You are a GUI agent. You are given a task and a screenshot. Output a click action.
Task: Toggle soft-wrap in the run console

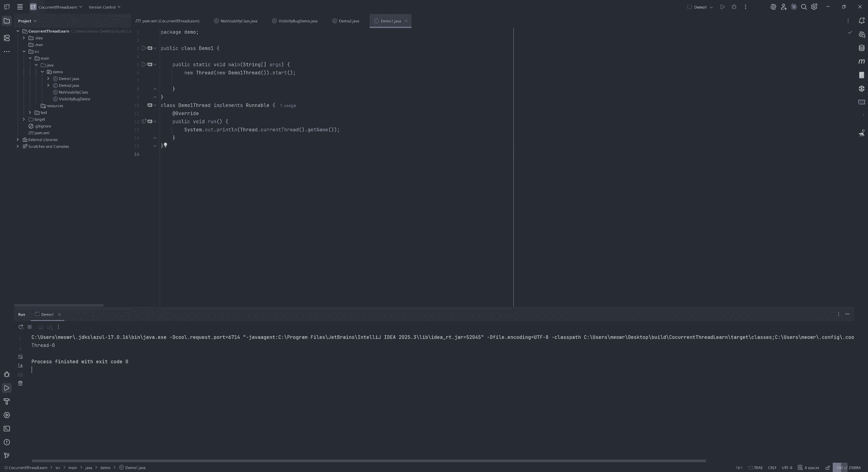(x=20, y=356)
